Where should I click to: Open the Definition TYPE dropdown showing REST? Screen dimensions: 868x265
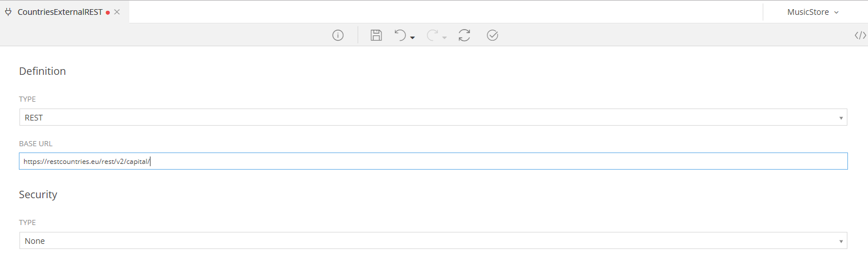coord(433,118)
